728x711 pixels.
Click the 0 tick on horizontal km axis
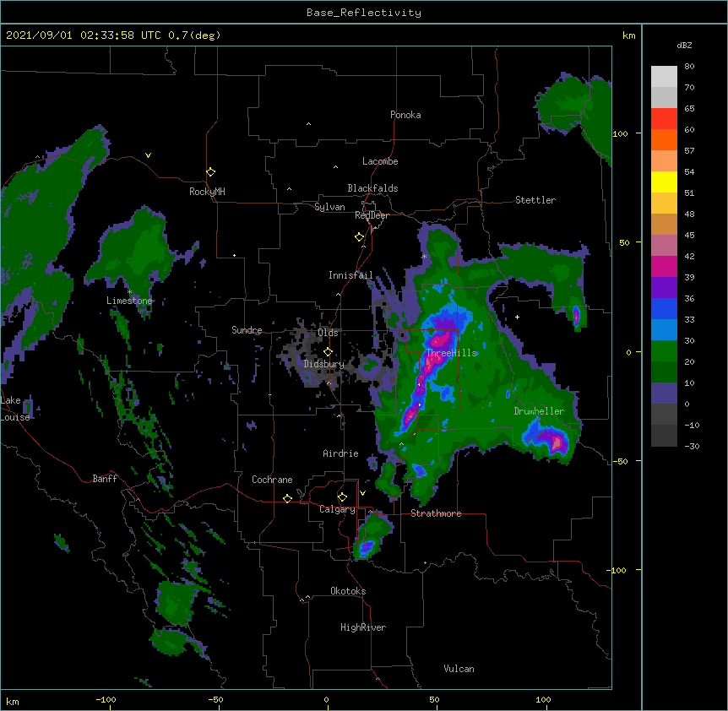pyautogui.click(x=326, y=699)
